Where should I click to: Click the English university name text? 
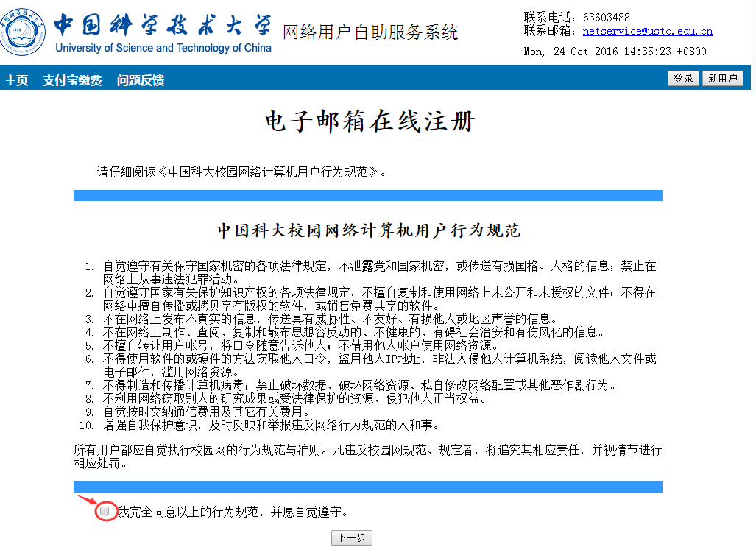[163, 48]
